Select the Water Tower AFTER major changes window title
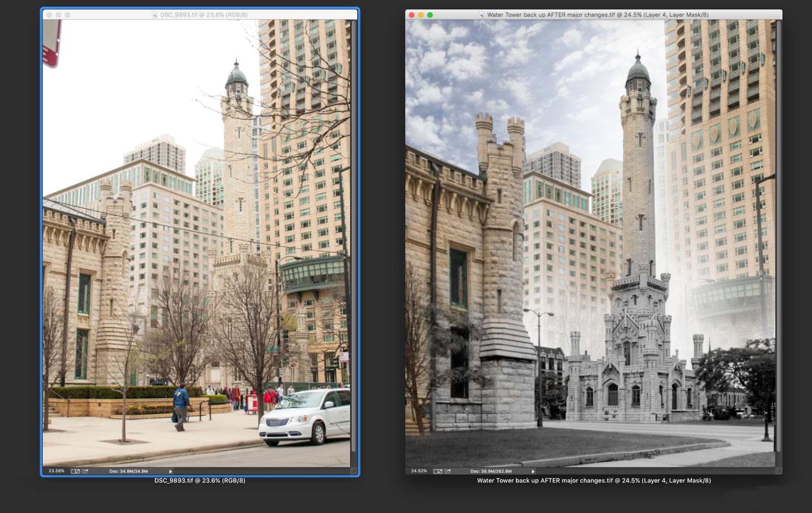 pyautogui.click(x=599, y=15)
